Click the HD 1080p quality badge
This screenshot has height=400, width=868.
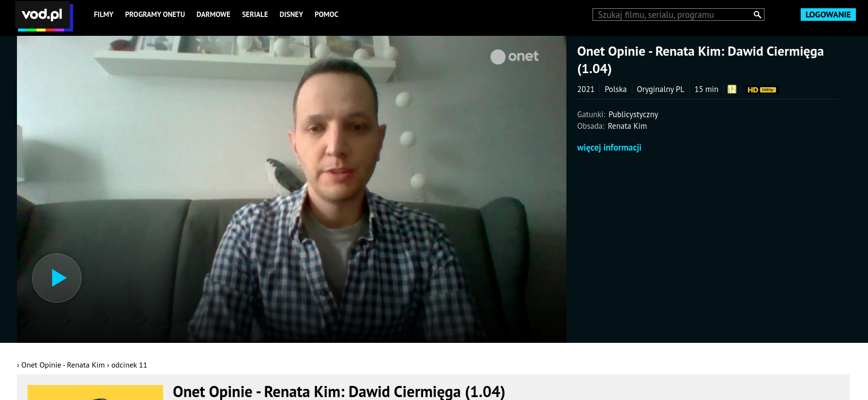(x=761, y=90)
